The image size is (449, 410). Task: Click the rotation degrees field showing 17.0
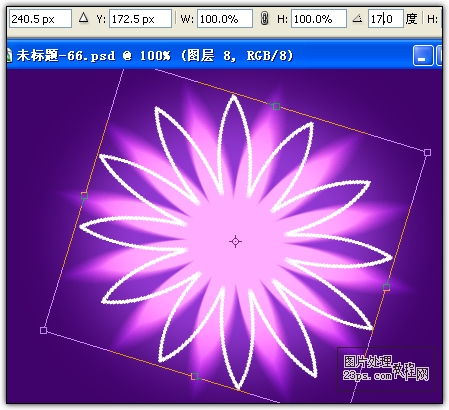click(386, 19)
